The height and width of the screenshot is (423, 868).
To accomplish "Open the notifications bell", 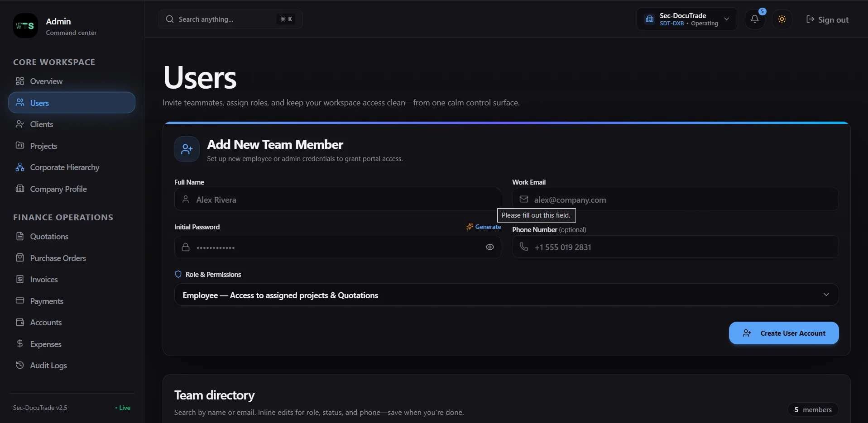I will pos(754,19).
